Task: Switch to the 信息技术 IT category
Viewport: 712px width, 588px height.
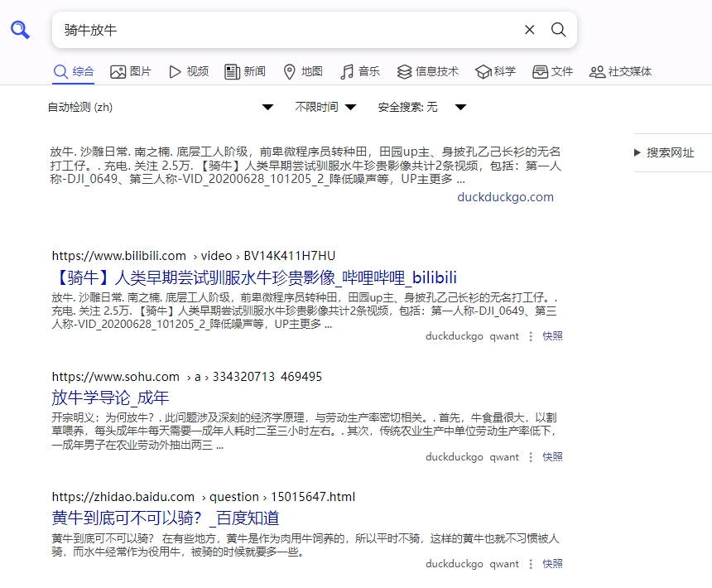Action: [427, 72]
